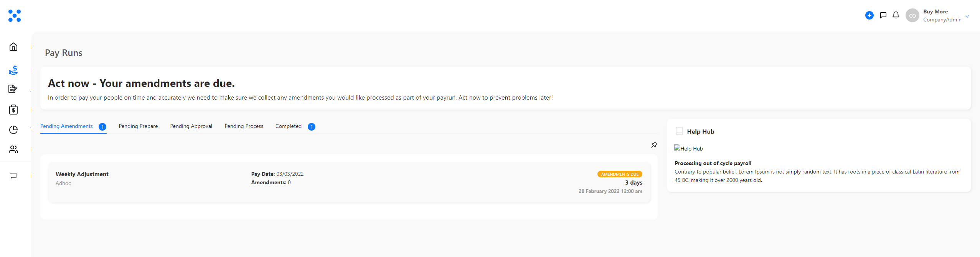This screenshot has width=980, height=257.
Task: Open the amendments document-edit sidebar icon
Action: (13, 89)
